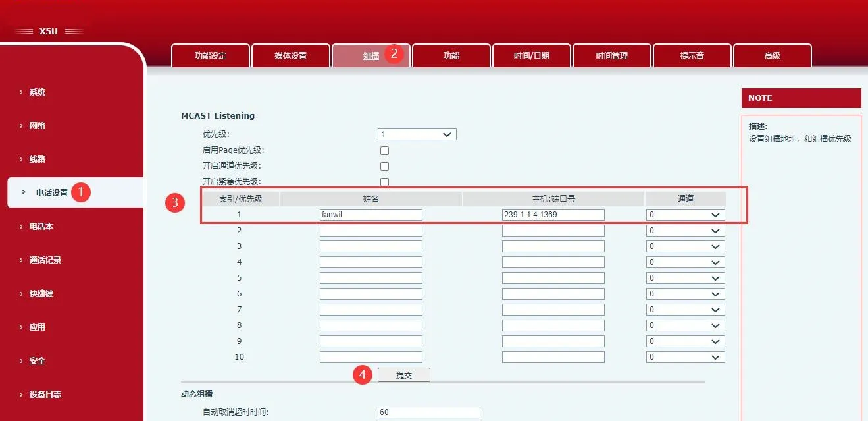The image size is (868, 421).
Task: Check the 开启紧急优先级 checkbox
Action: (x=385, y=182)
